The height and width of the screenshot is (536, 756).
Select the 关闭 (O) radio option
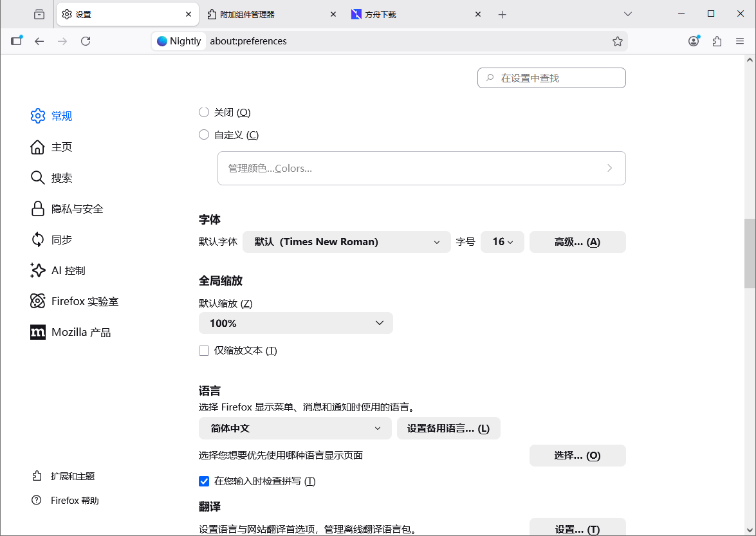[x=204, y=111]
